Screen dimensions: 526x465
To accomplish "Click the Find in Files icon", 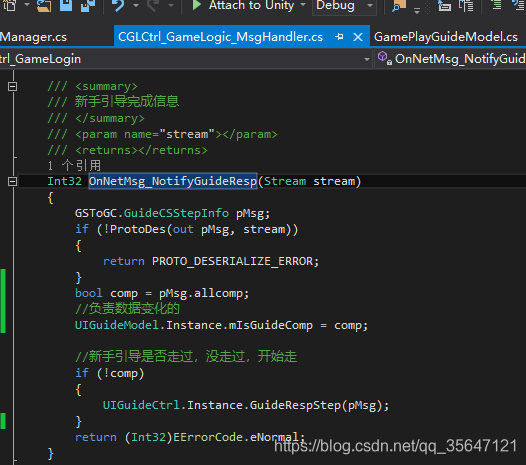I will [399, 5].
